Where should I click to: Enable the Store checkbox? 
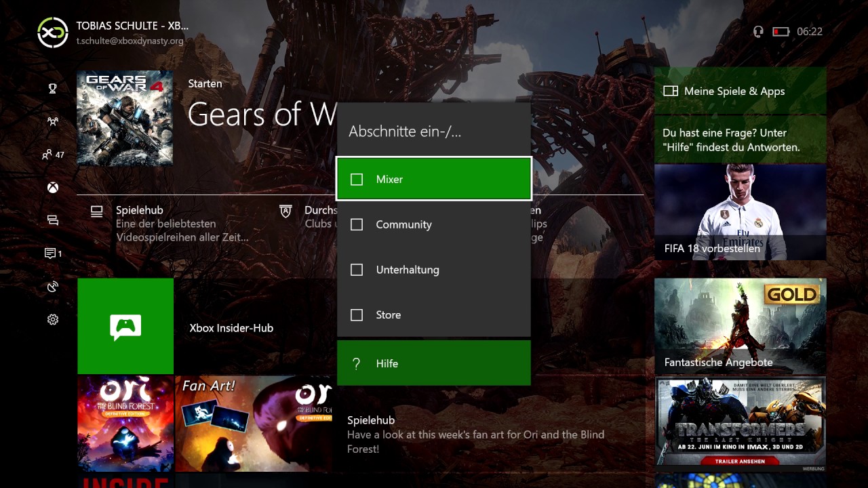coord(357,315)
